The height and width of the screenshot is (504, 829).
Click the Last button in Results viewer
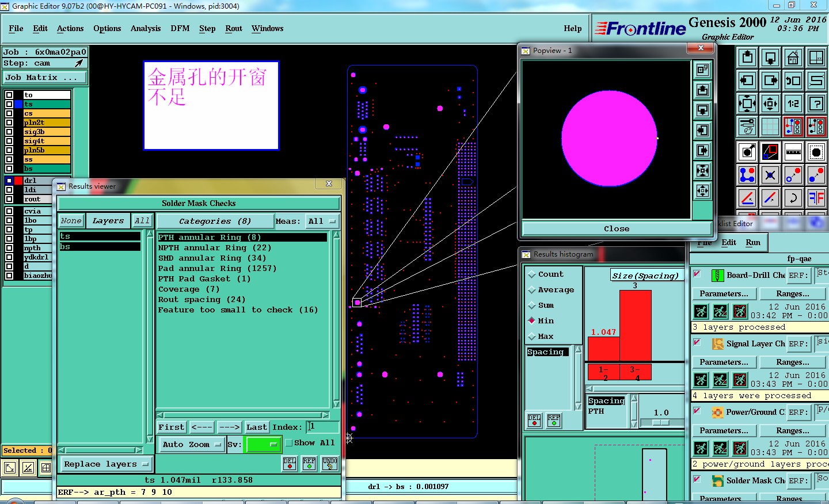pos(257,427)
